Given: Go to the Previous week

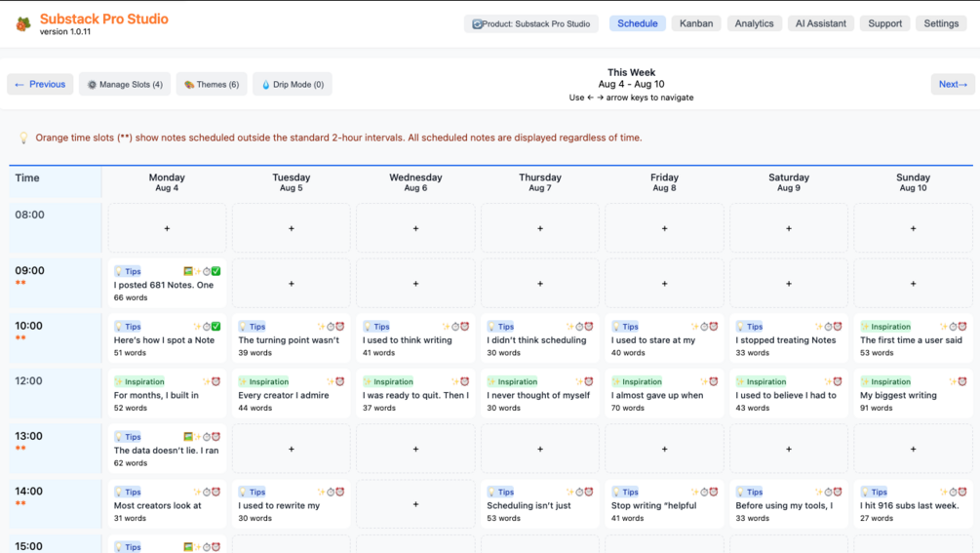Looking at the screenshot, I should 40,85.
